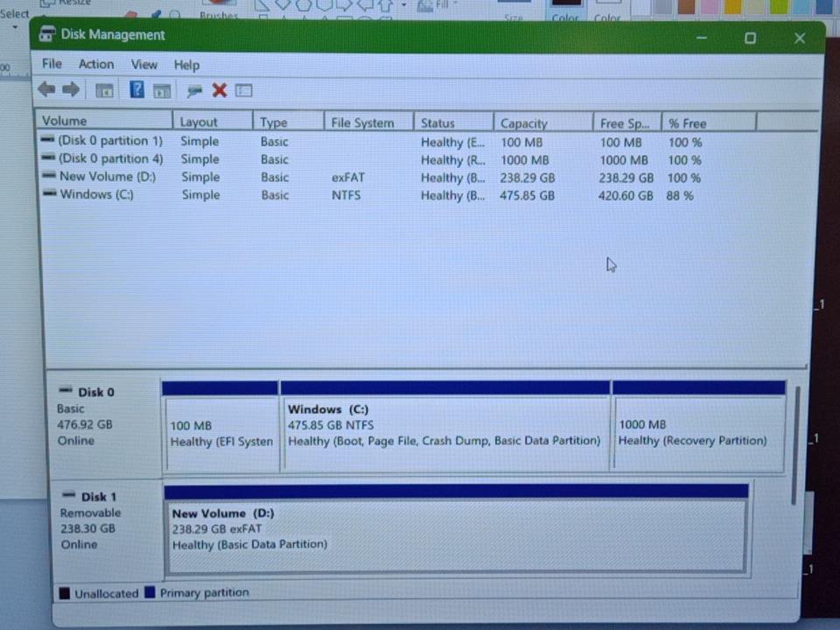Toggle the Show/Hide Console Tree icon
The image size is (840, 630).
pos(104,90)
